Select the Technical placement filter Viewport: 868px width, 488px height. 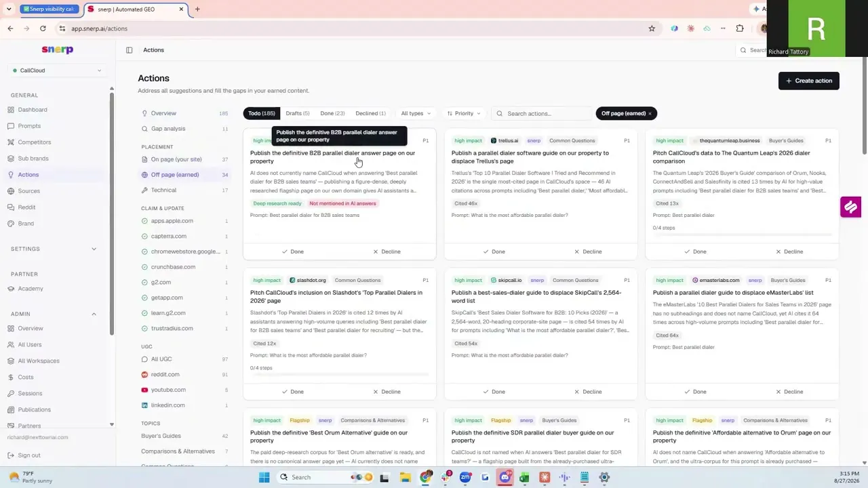tap(184, 190)
